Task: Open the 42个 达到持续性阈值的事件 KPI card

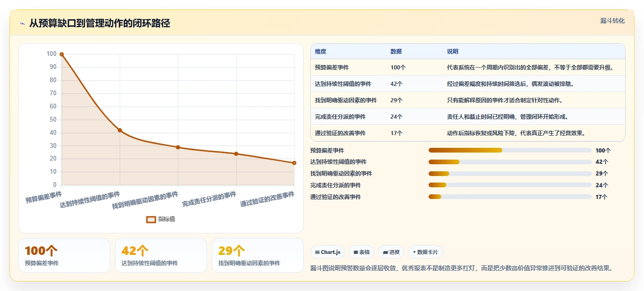Action: tap(161, 255)
